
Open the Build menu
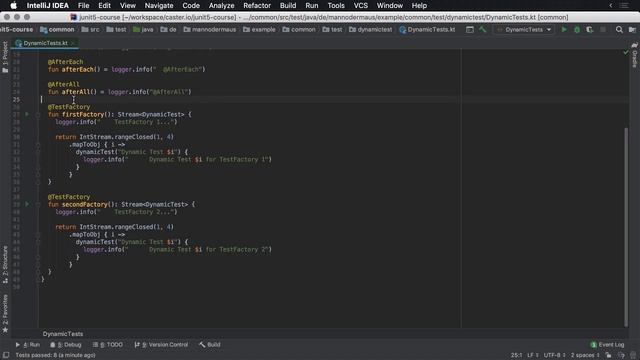[x=288, y=6]
